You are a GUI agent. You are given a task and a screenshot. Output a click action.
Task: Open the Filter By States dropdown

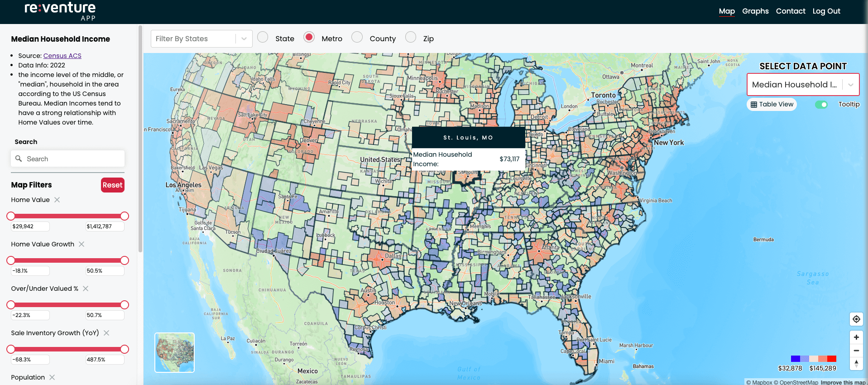201,39
